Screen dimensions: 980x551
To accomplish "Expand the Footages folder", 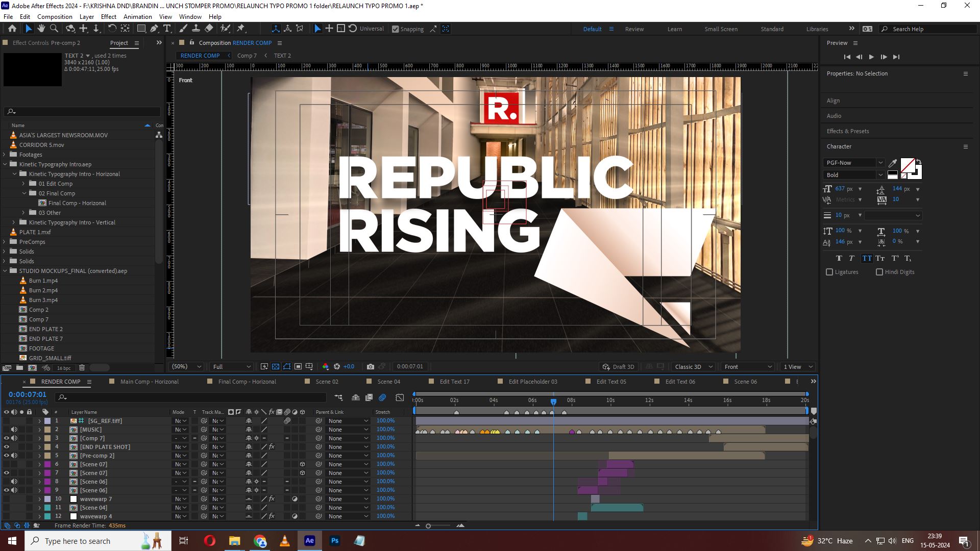I will click(x=5, y=155).
